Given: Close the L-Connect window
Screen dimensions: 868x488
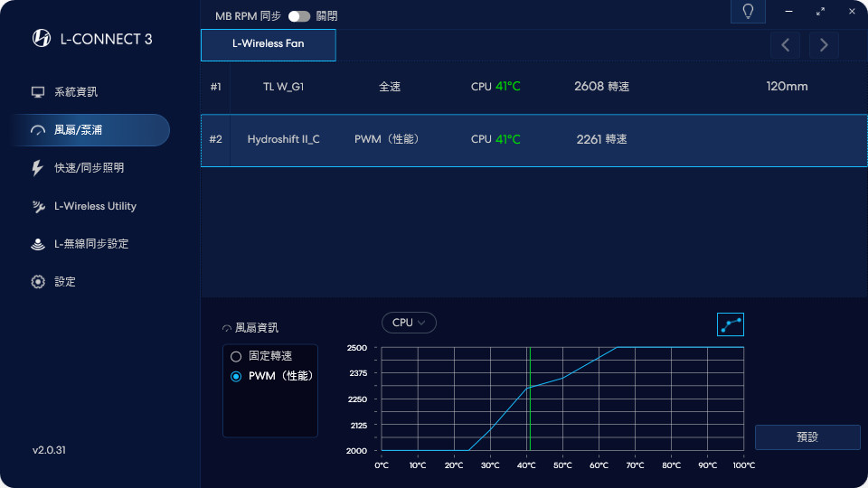Looking at the screenshot, I should tap(852, 12).
